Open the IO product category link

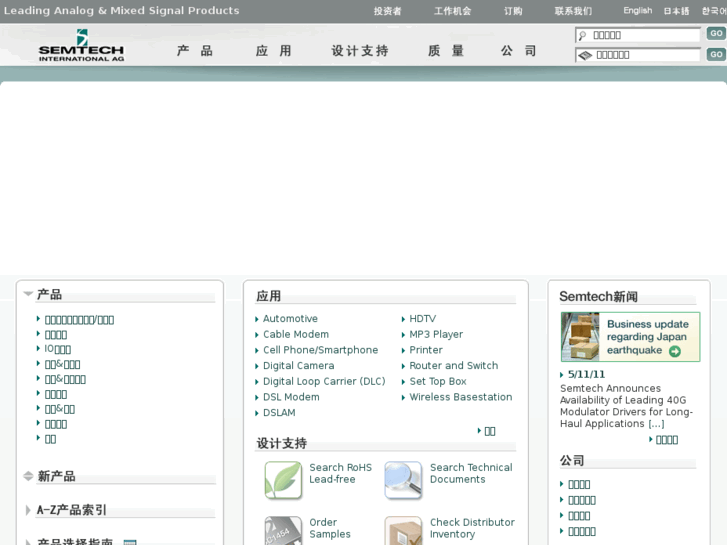tap(57, 349)
